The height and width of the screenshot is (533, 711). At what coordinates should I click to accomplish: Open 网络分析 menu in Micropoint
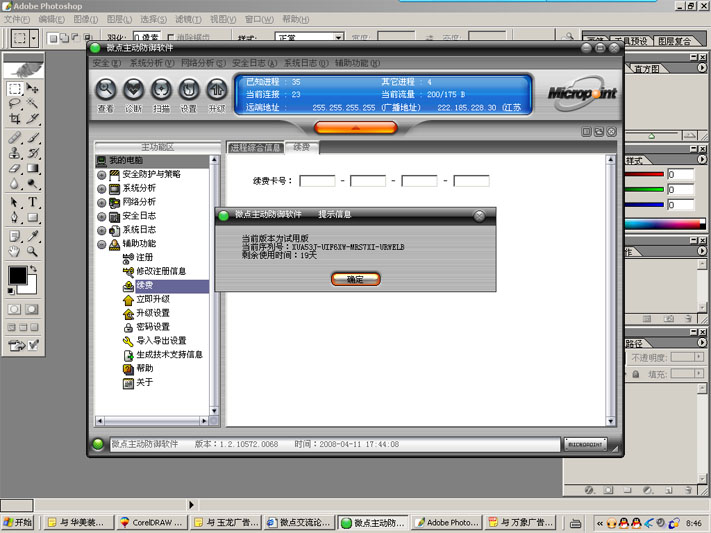click(203, 63)
